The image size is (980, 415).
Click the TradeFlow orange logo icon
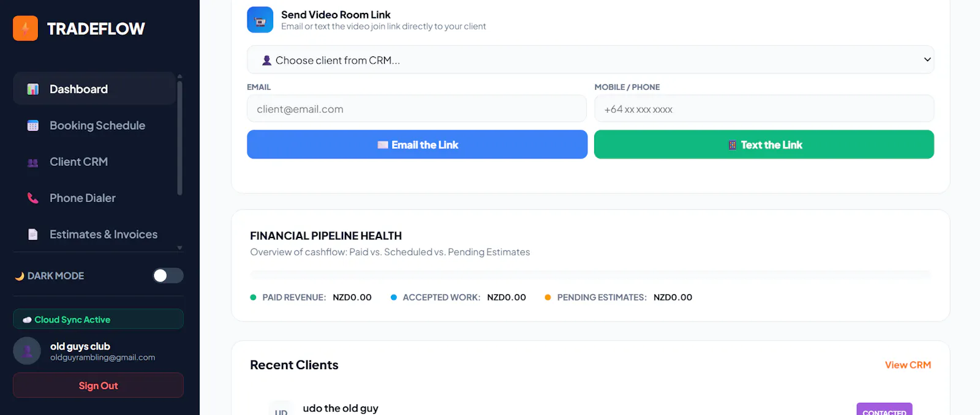(x=25, y=28)
